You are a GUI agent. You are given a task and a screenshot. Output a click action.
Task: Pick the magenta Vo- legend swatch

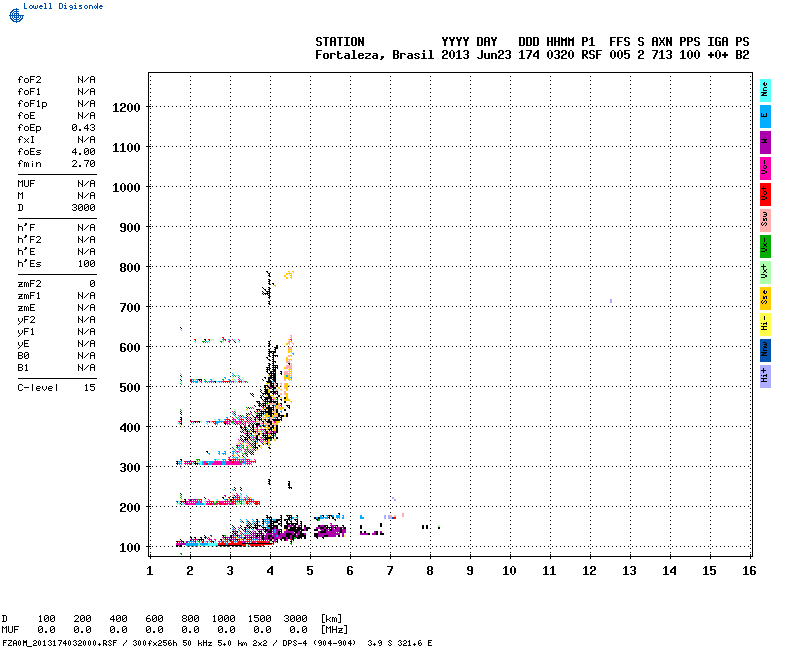[x=765, y=168]
